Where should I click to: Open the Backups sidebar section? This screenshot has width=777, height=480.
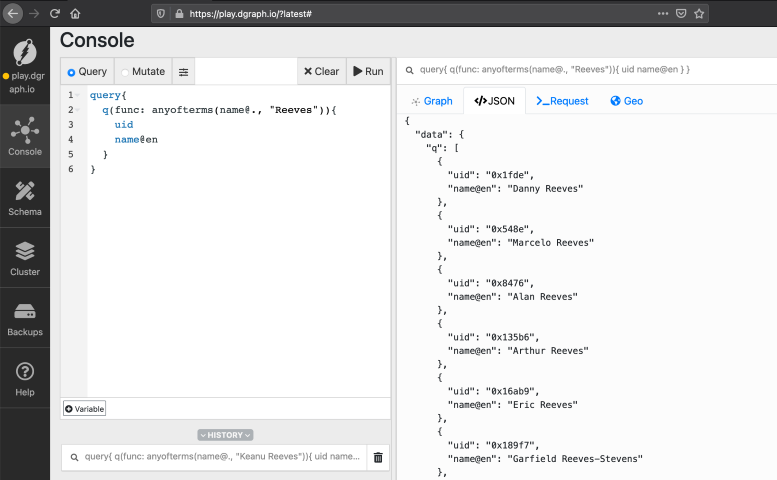point(25,317)
